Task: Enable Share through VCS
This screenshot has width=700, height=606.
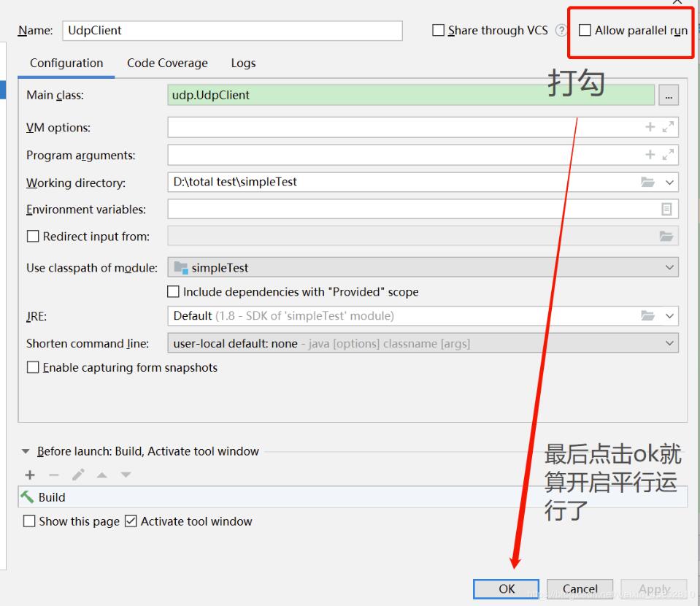Action: pyautogui.click(x=439, y=31)
